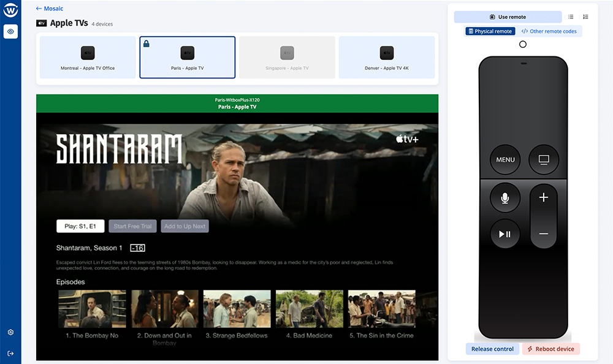Click the 16 age rating badge

[137, 248]
